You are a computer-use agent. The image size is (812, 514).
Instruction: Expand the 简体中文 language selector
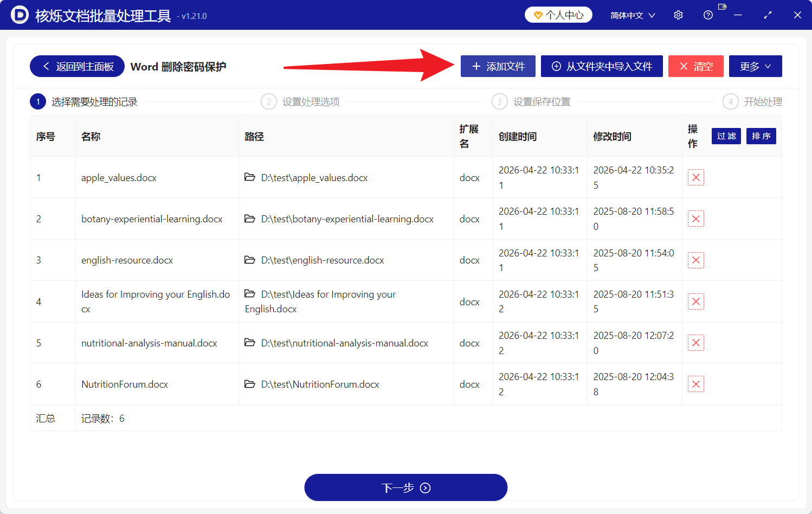[x=632, y=15]
